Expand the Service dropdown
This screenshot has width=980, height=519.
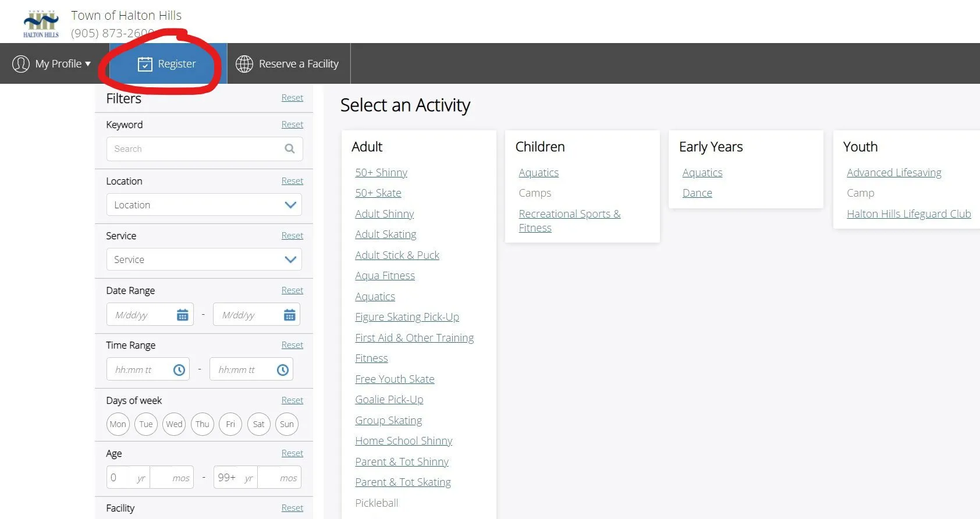pos(204,259)
